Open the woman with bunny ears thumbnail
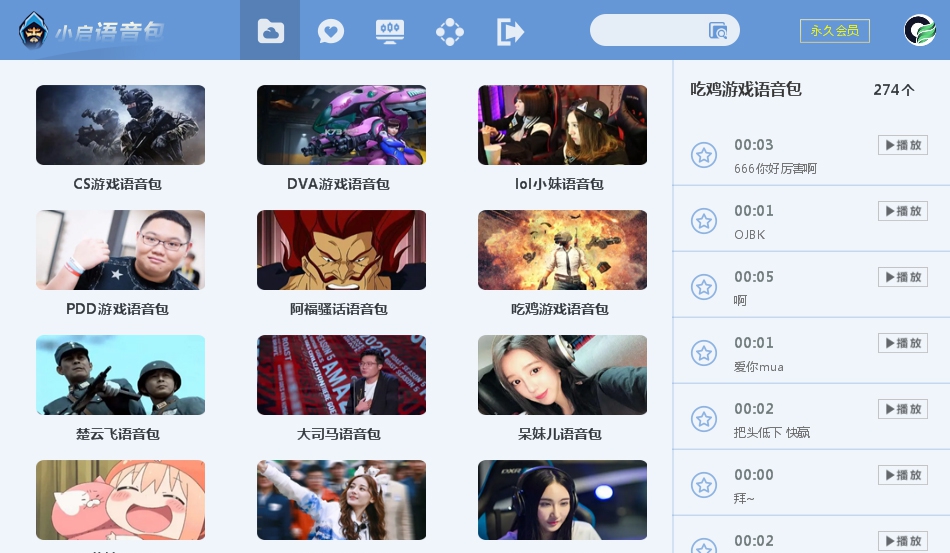The height and width of the screenshot is (553, 950). point(341,500)
